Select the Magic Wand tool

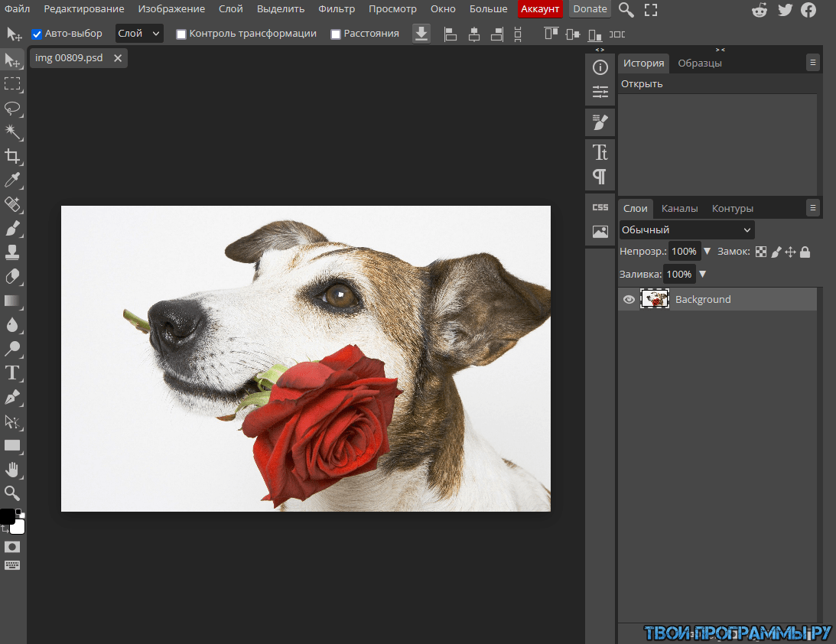click(x=12, y=132)
